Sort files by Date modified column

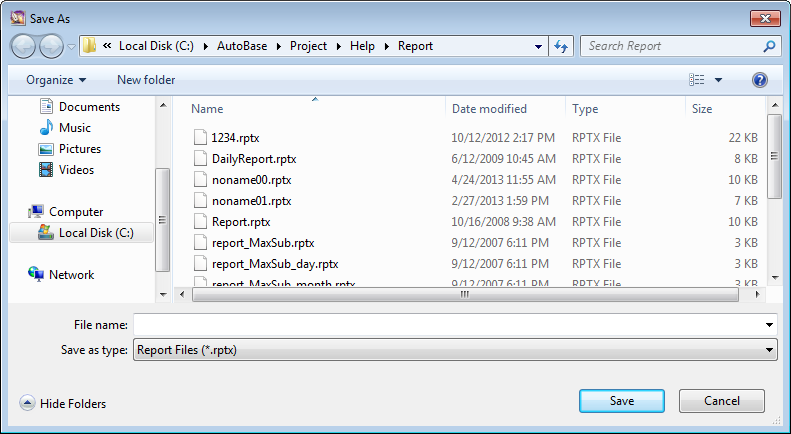click(x=489, y=109)
